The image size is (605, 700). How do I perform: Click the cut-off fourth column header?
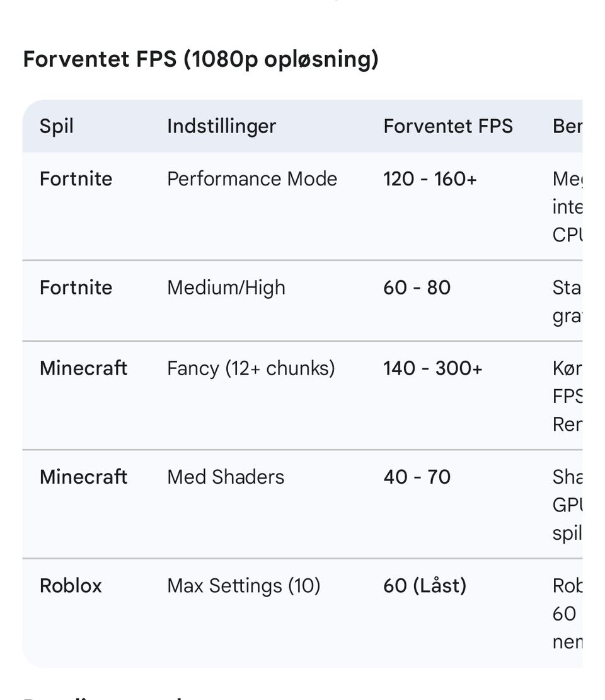567,126
